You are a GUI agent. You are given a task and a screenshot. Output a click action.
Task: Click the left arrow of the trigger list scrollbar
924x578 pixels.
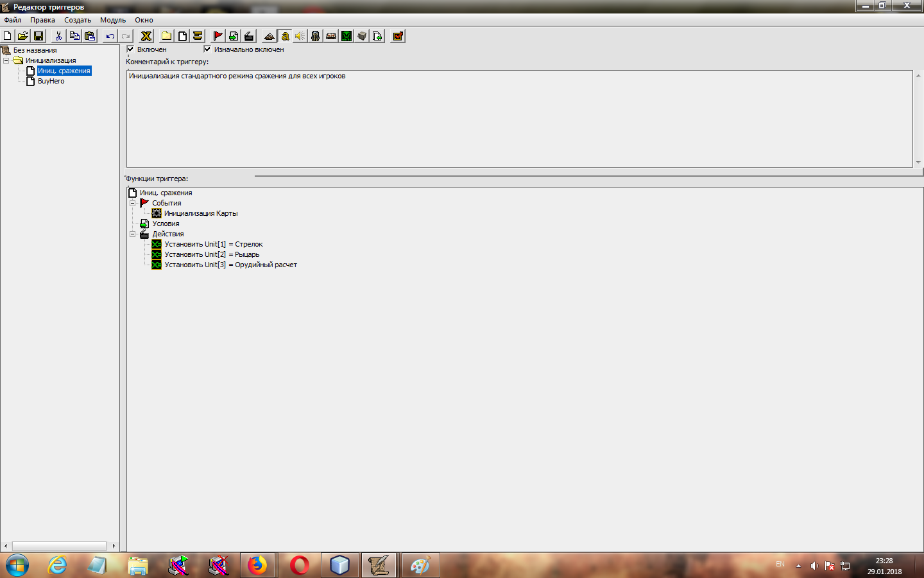tap(6, 546)
